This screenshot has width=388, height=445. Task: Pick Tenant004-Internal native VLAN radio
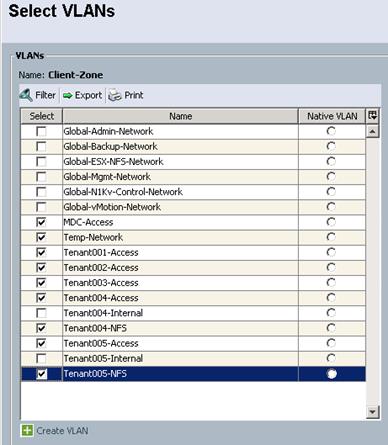(x=331, y=313)
